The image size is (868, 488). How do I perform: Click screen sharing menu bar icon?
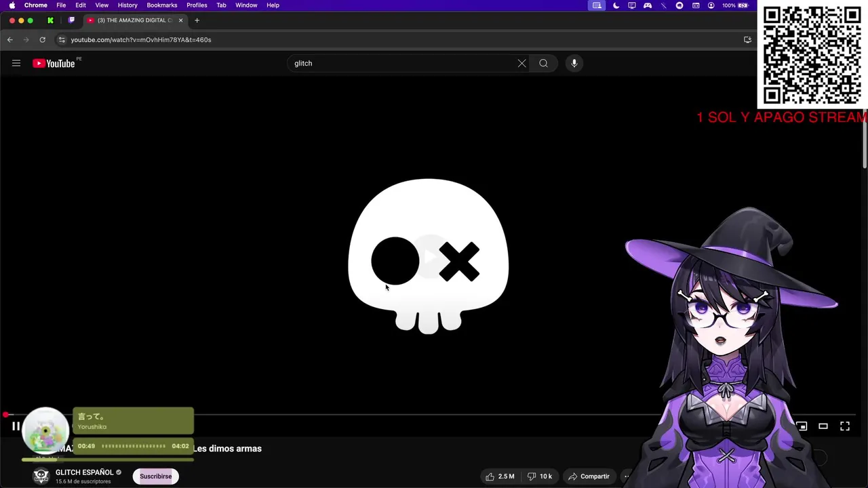tap(597, 5)
